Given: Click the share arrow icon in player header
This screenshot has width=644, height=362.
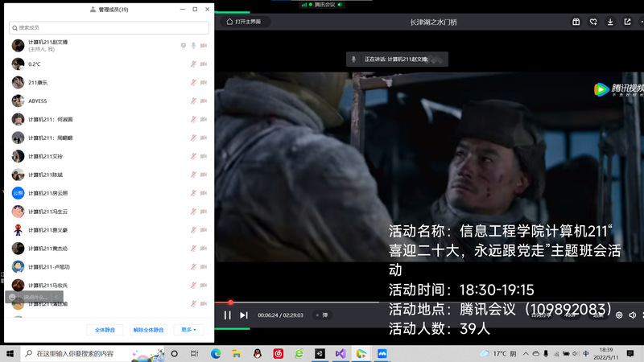Looking at the screenshot, I should (627, 22).
